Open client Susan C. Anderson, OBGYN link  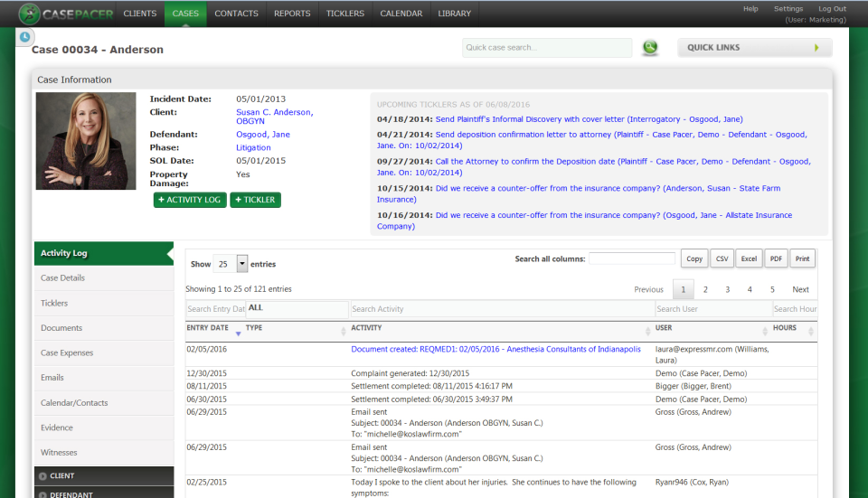(x=275, y=117)
